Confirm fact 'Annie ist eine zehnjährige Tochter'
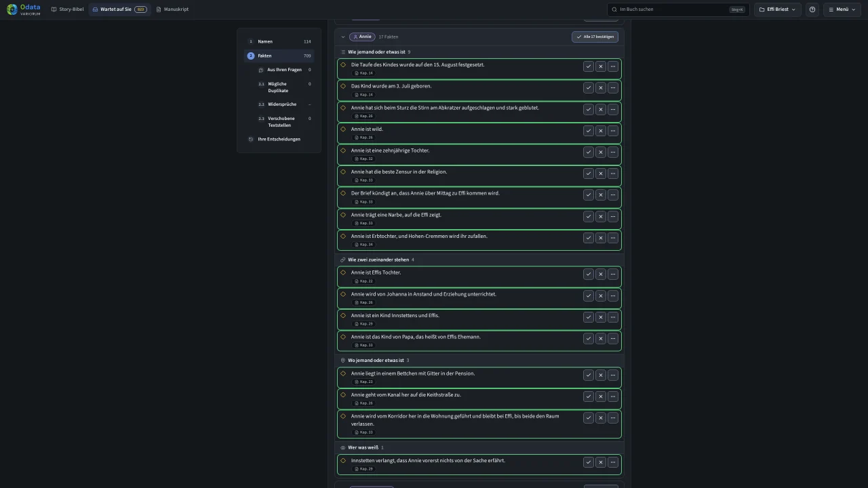868x488 pixels. coord(589,152)
